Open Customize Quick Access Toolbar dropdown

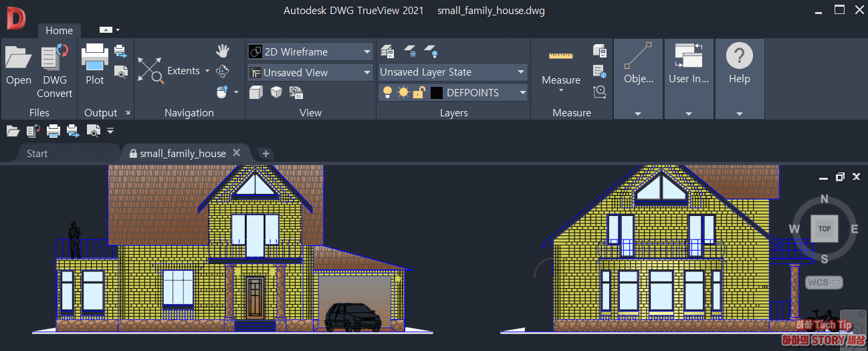[x=110, y=131]
